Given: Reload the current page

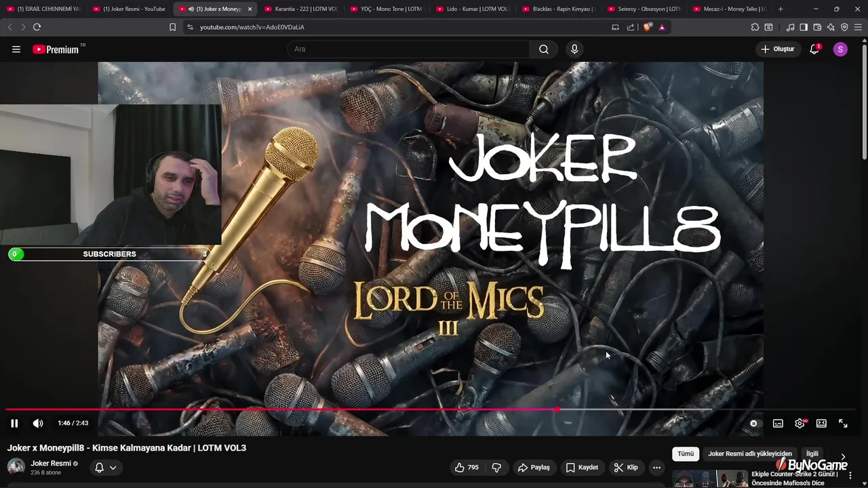Looking at the screenshot, I should pos(37,27).
